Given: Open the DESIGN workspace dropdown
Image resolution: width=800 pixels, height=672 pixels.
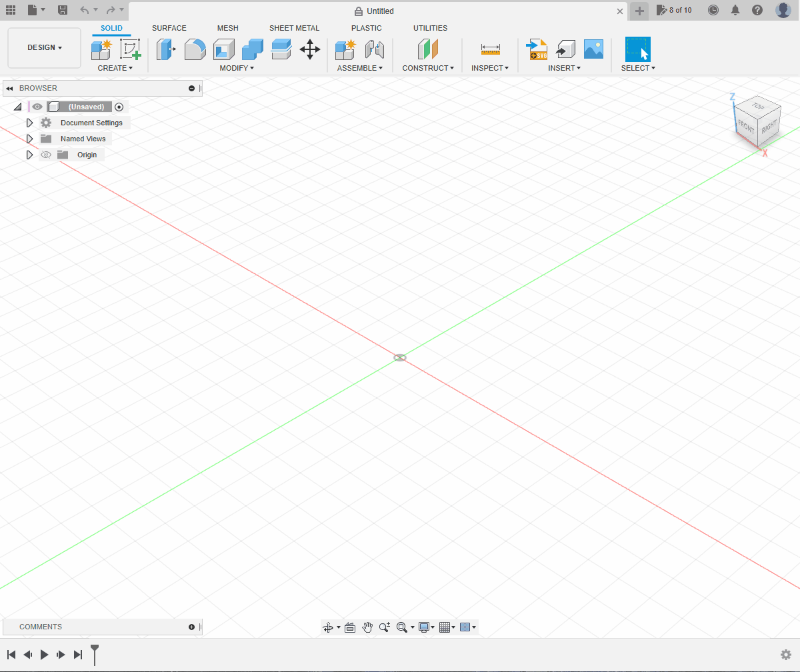Looking at the screenshot, I should pos(44,47).
